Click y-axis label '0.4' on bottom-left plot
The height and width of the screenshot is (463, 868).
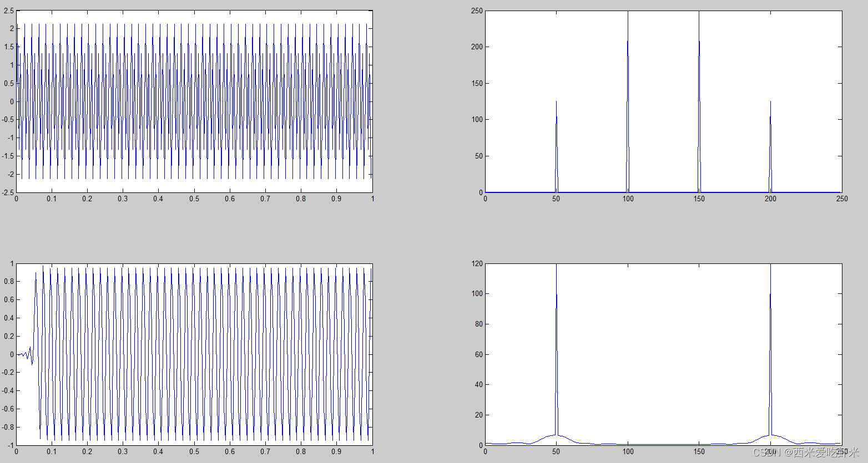[9, 318]
